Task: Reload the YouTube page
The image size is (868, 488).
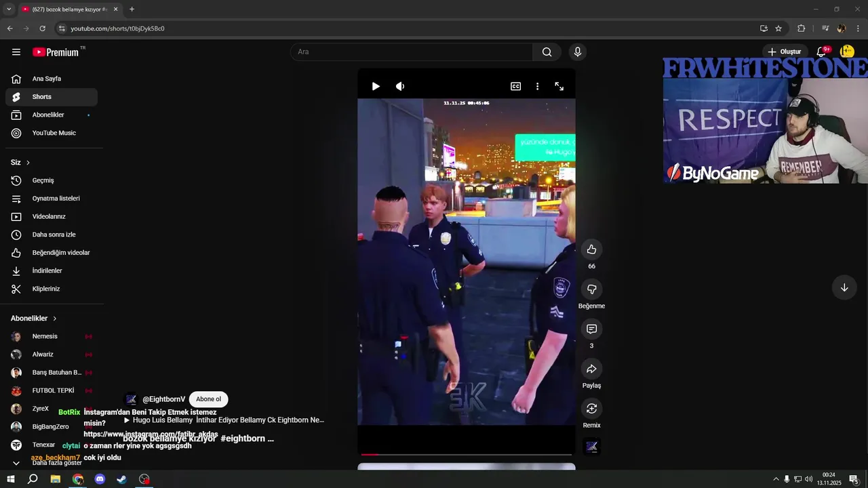Action: (42, 28)
